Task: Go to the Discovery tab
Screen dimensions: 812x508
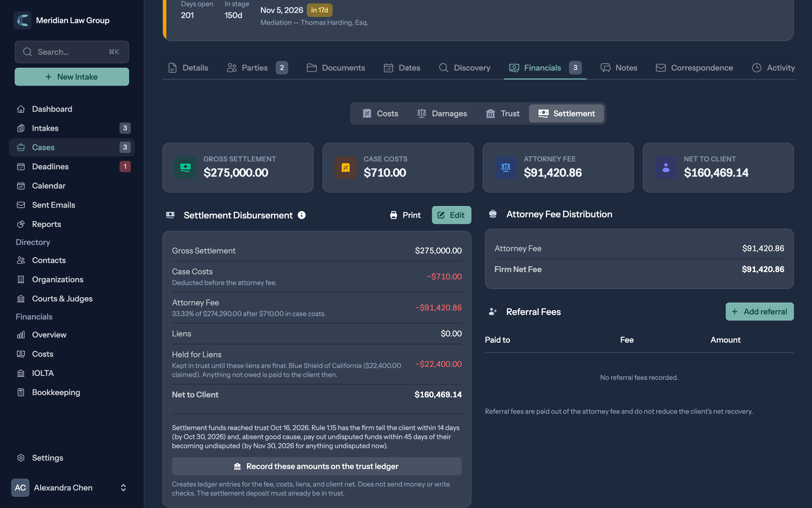Action: coord(465,68)
